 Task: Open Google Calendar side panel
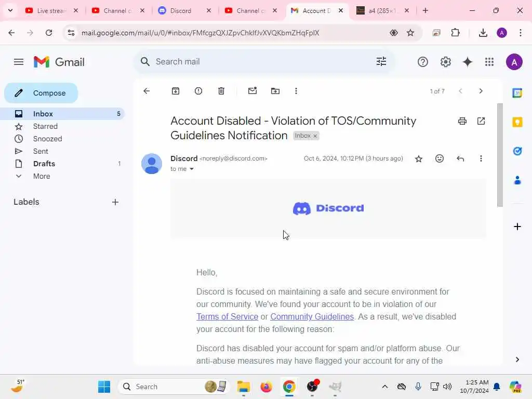517,92
